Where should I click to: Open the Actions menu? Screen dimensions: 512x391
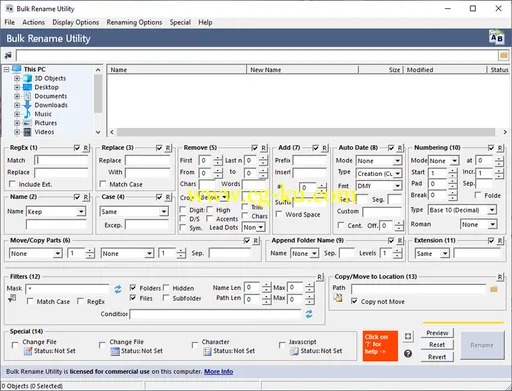pyautogui.click(x=33, y=22)
